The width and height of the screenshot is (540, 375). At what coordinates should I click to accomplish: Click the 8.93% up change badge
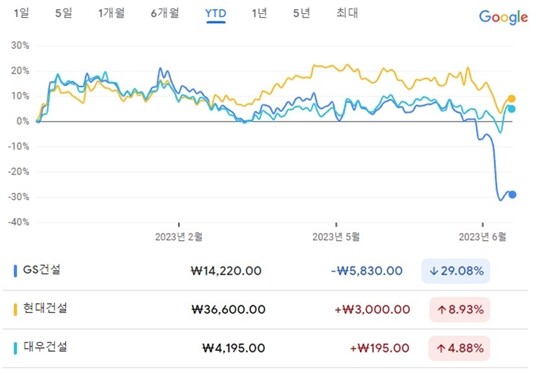pyautogui.click(x=460, y=310)
